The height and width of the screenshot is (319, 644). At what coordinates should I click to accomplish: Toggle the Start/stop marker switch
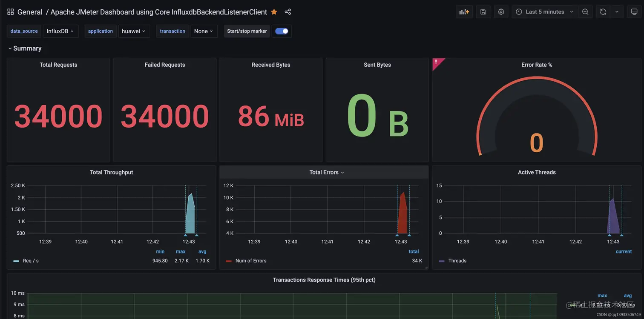click(282, 31)
